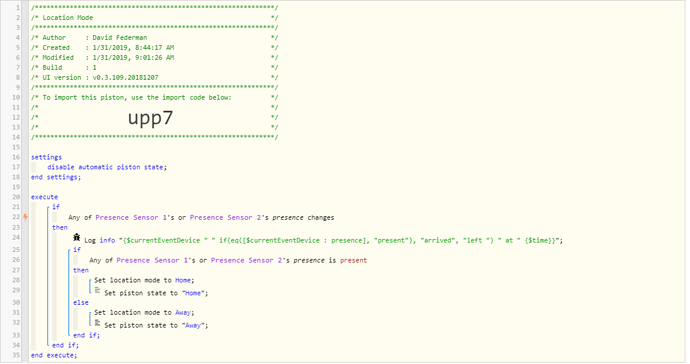Viewport: 690px width, 364px height.
Task: Click the piston state icon on line 29
Action: pos(98,290)
